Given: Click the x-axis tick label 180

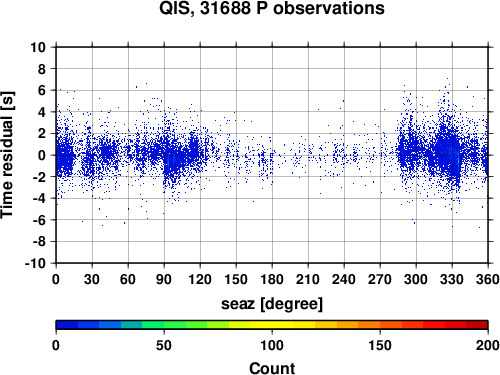Looking at the screenshot, I should (x=272, y=279).
